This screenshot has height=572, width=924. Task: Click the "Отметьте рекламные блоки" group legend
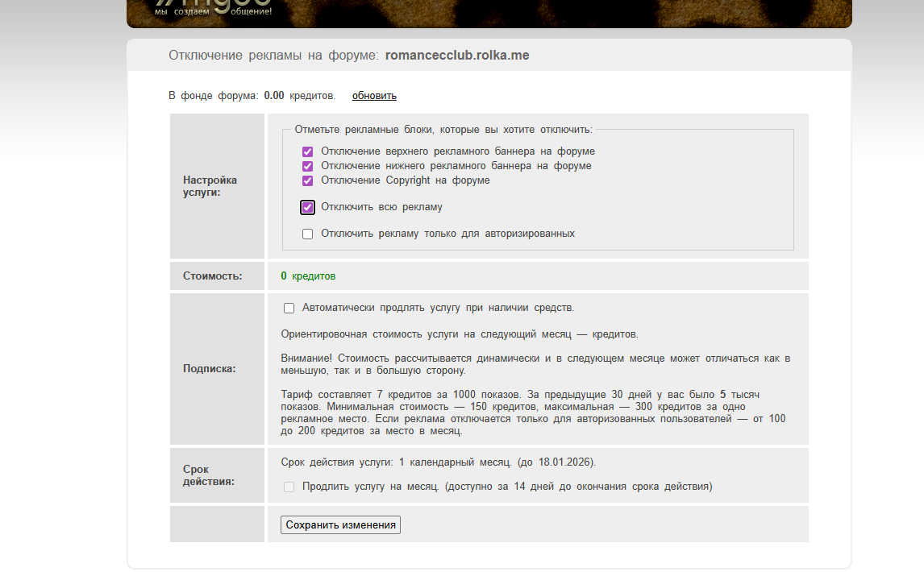[443, 129]
